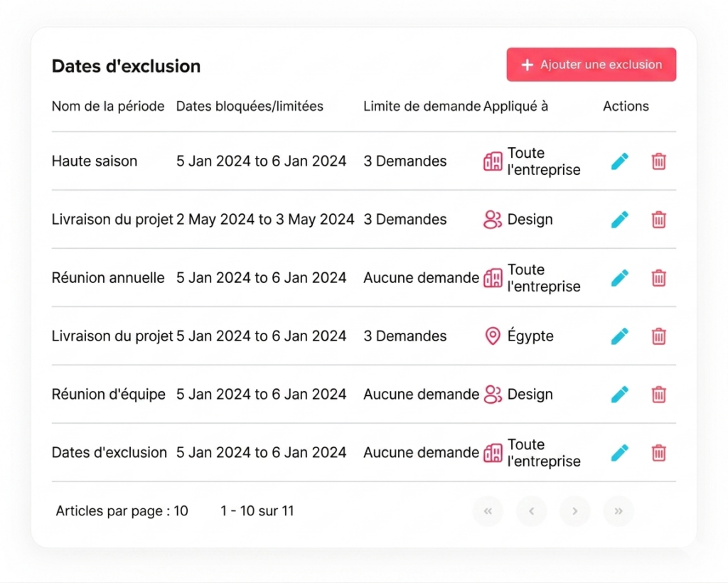Viewport: 728px width, 583px height.
Task: Edit the Haute saison exclusion
Action: pos(620,161)
